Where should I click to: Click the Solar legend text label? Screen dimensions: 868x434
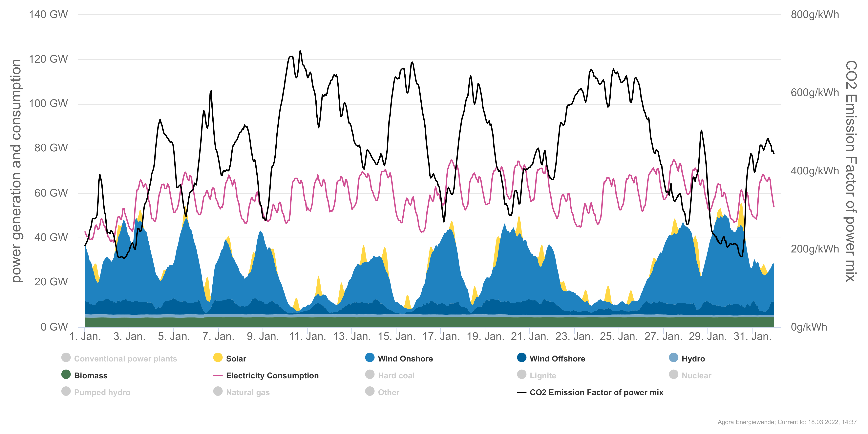tap(236, 358)
